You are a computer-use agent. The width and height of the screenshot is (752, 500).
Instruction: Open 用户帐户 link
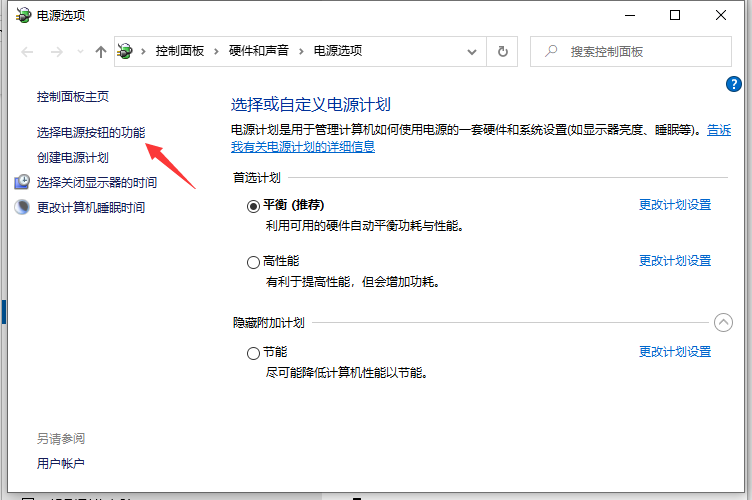[61, 464]
